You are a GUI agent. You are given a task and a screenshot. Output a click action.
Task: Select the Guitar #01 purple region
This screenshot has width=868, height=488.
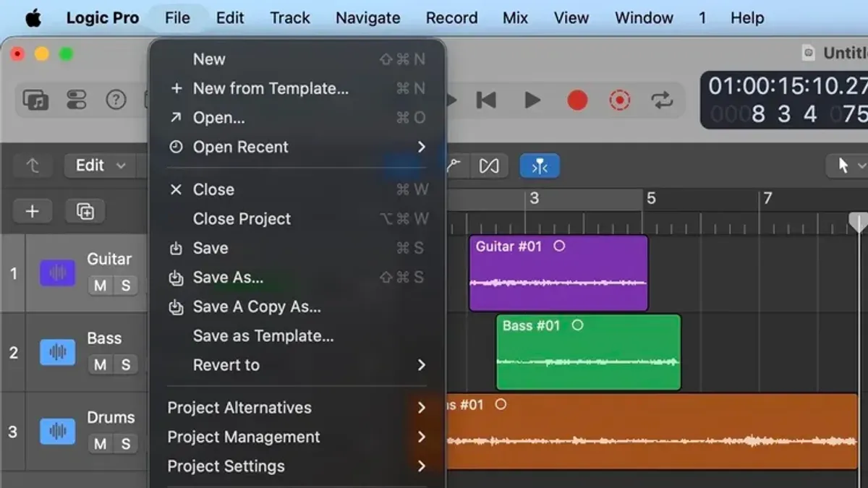[558, 273]
